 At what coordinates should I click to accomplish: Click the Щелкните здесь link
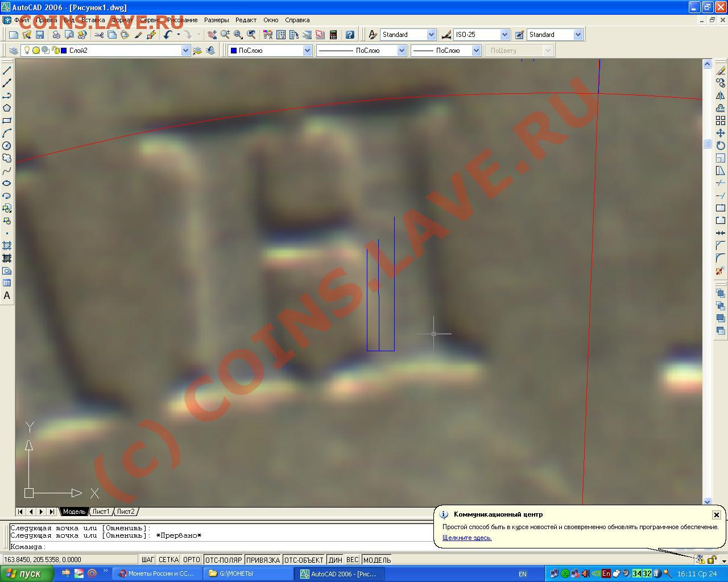(467, 538)
